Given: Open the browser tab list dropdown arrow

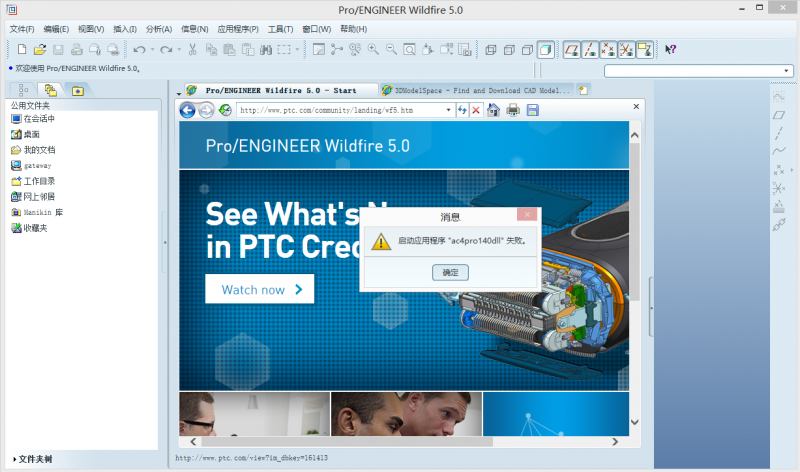Looking at the screenshot, I should pos(179,93).
